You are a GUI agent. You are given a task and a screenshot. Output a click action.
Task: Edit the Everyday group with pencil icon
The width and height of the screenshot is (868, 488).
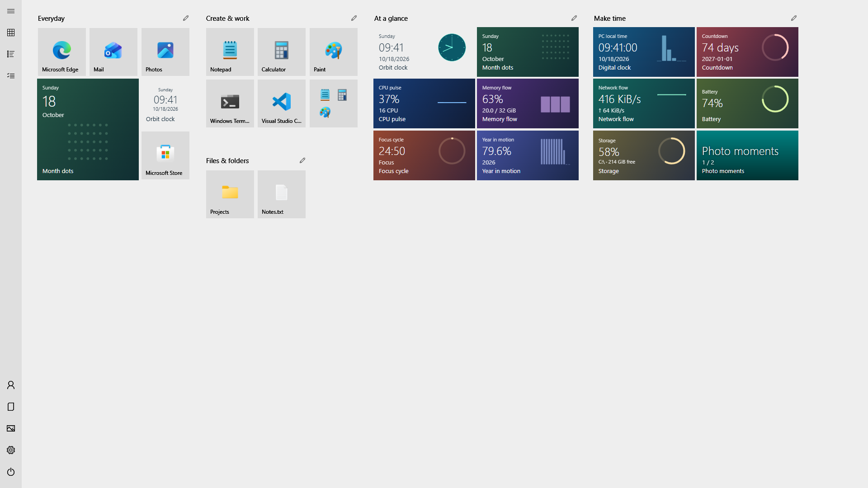tap(186, 18)
